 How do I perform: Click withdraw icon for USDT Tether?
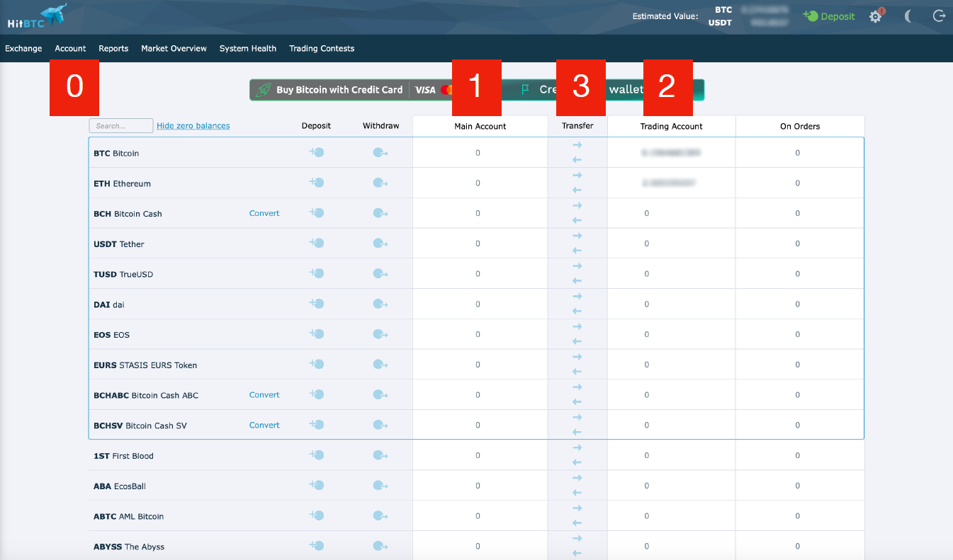[x=380, y=244]
